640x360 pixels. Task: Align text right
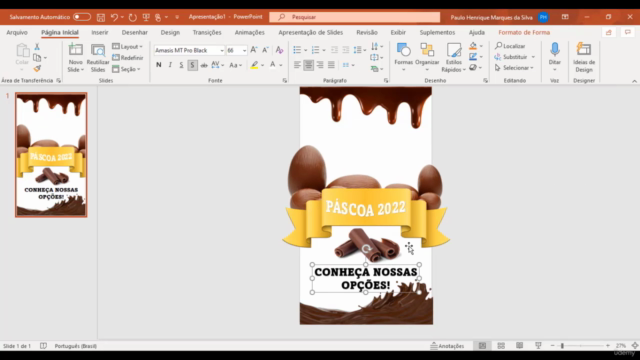click(320, 65)
